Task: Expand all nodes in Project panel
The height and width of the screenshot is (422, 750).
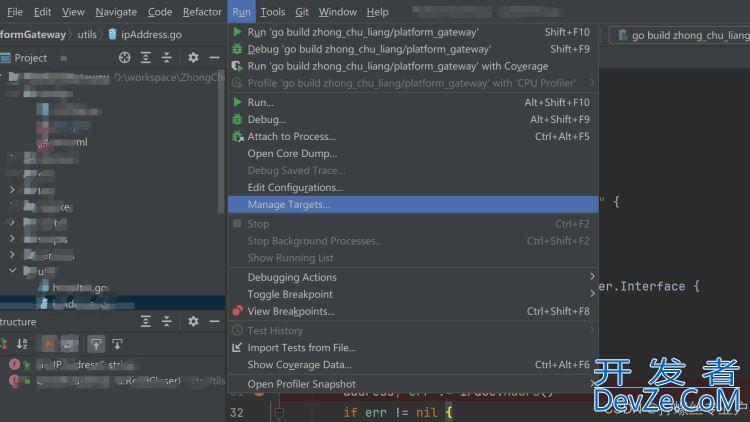Action: coord(146,58)
